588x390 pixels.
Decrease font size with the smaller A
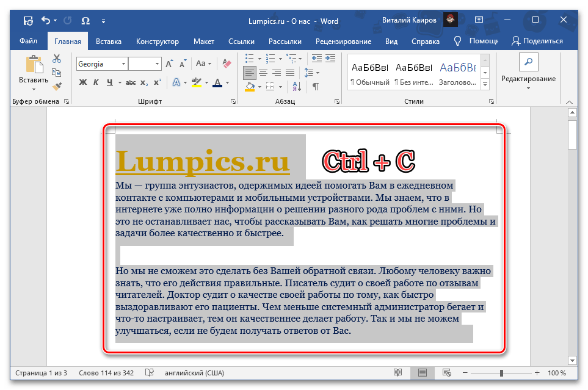coord(183,63)
